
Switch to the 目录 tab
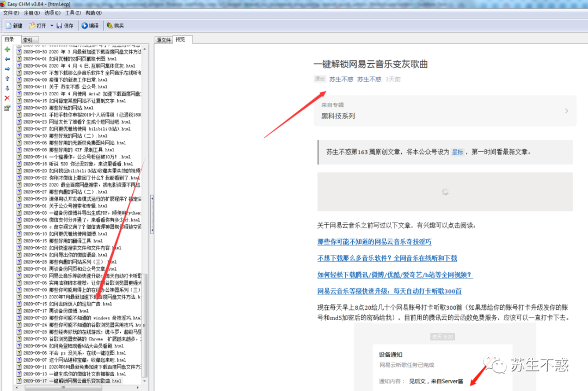pyautogui.click(x=10, y=39)
